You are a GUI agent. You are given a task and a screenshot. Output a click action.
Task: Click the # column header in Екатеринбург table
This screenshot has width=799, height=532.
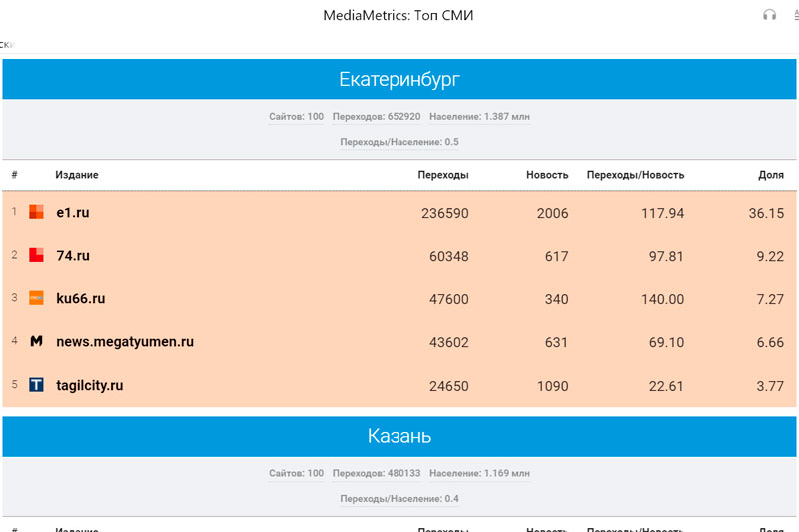(x=14, y=175)
